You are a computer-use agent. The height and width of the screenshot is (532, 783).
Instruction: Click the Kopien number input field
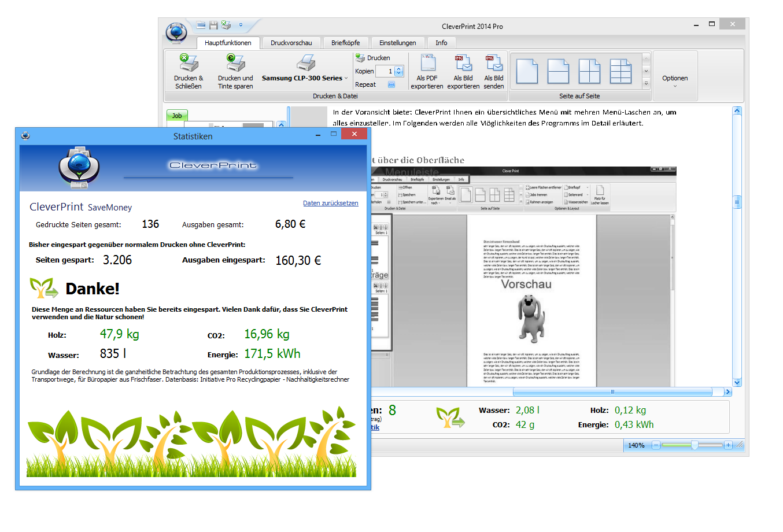[x=385, y=71]
